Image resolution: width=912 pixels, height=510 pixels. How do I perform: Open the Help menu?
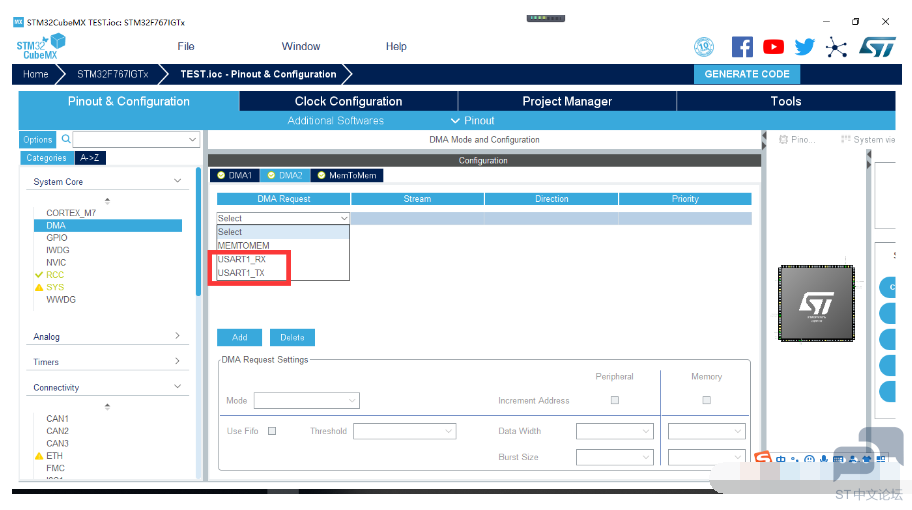point(396,47)
